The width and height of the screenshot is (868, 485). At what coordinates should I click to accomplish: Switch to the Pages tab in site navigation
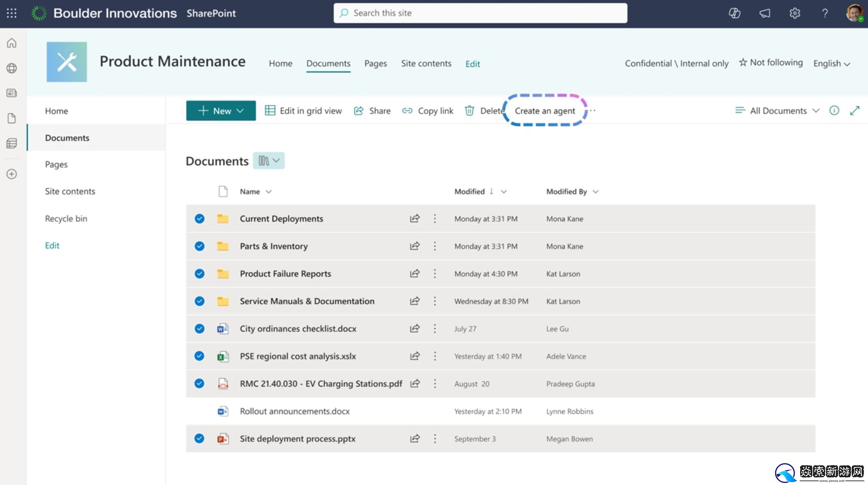pyautogui.click(x=375, y=63)
